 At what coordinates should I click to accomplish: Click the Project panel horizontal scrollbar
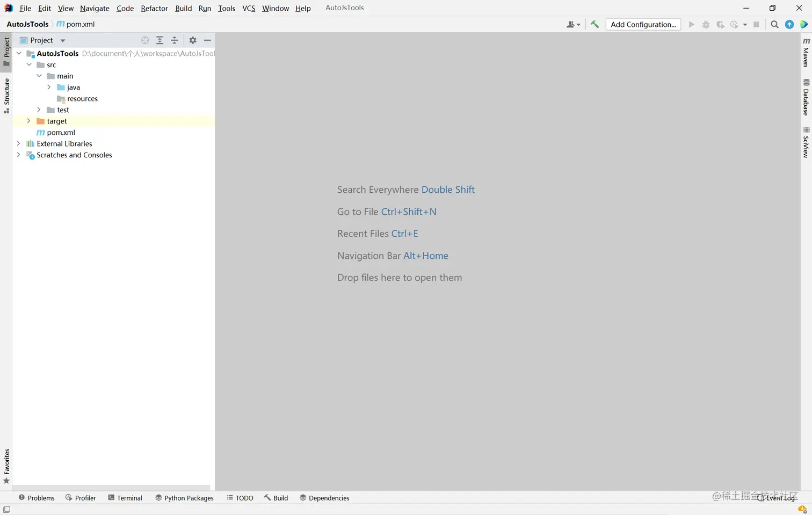[111, 488]
